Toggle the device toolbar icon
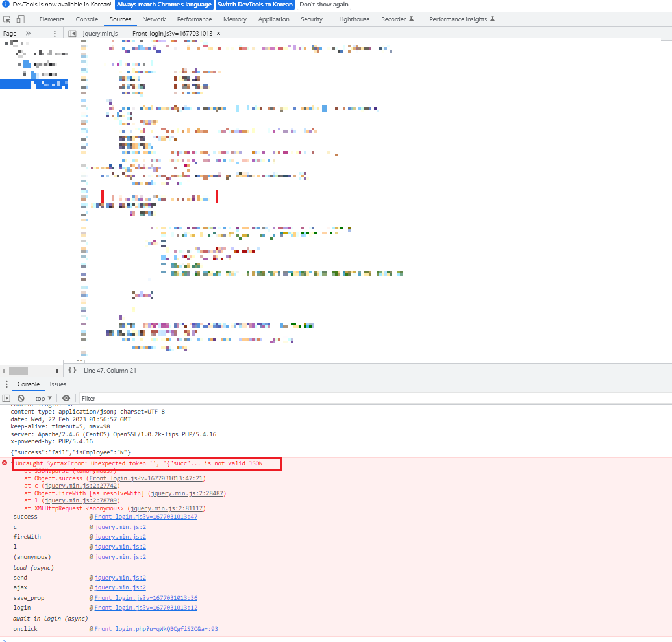Viewport: 672px width, 642px height. coord(20,19)
